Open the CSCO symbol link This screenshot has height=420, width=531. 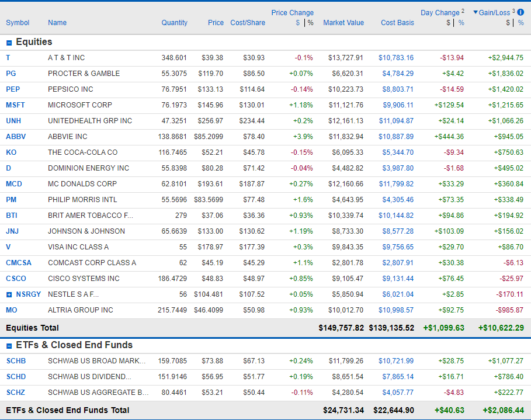click(16, 279)
